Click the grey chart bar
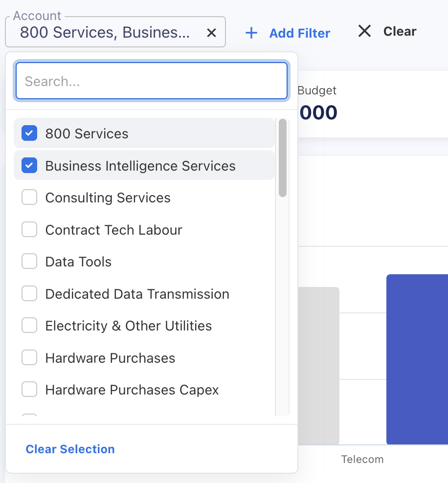This screenshot has height=483, width=448. point(318,366)
